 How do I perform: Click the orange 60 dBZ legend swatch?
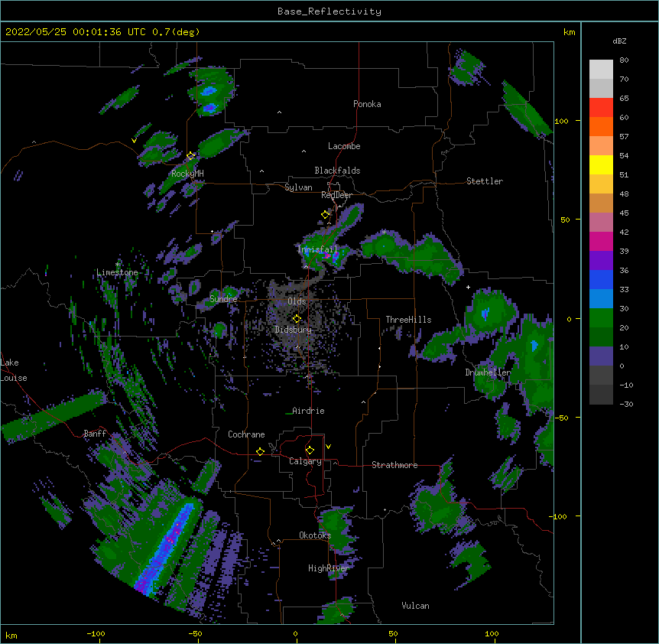[601, 126]
